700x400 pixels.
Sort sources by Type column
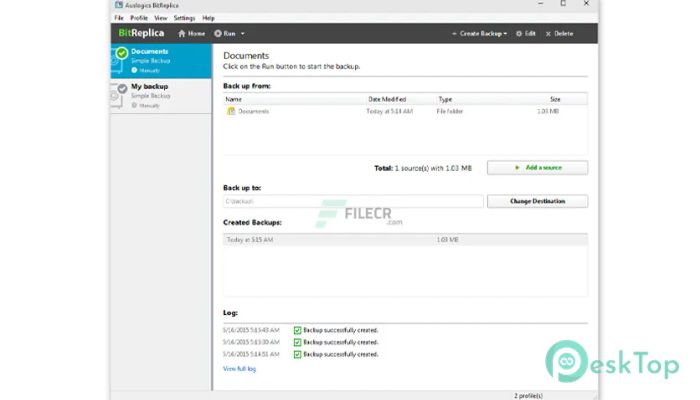tap(445, 99)
